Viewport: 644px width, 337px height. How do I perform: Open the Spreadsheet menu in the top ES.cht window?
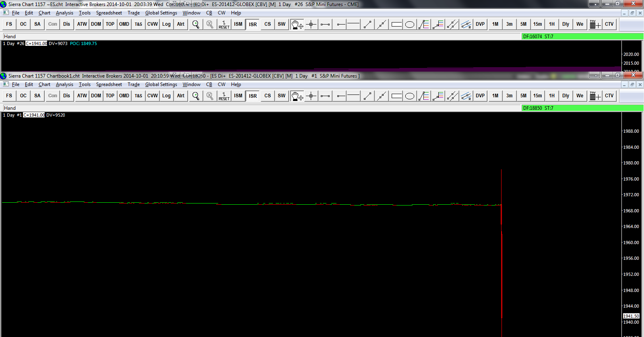pyautogui.click(x=109, y=13)
